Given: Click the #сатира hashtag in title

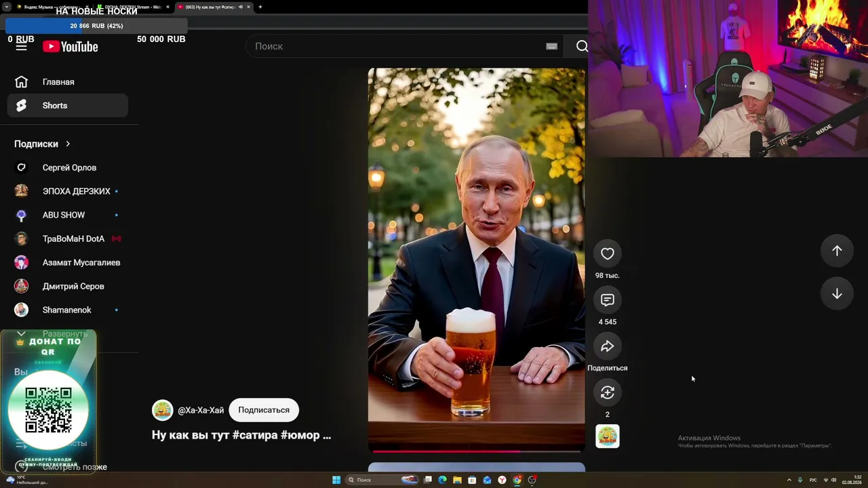Looking at the screenshot, I should tap(254, 435).
